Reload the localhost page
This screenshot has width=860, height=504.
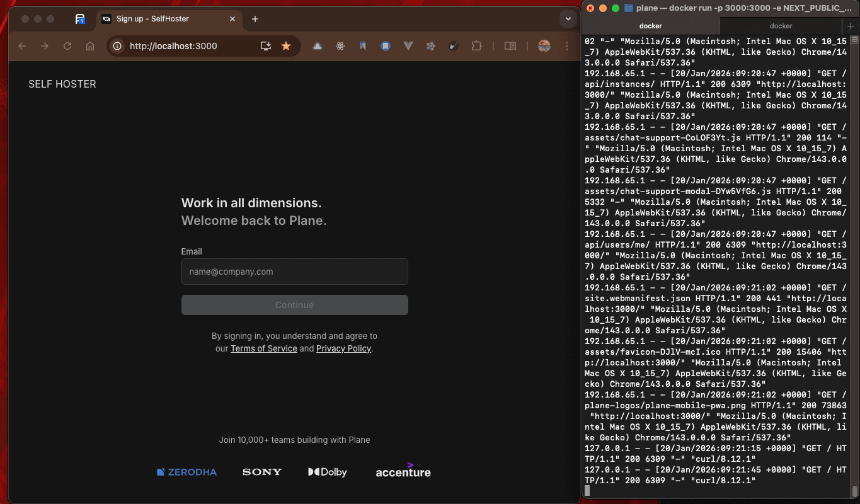click(x=67, y=46)
